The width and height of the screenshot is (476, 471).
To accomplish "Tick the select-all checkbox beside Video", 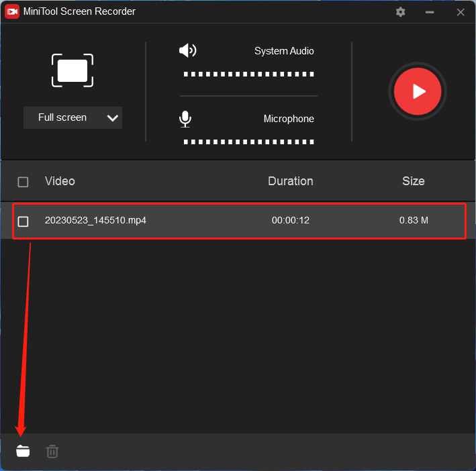I will point(23,182).
